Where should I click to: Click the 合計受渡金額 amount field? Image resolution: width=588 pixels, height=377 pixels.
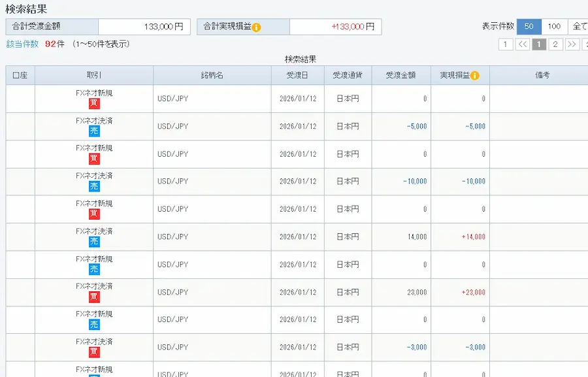tap(144, 27)
